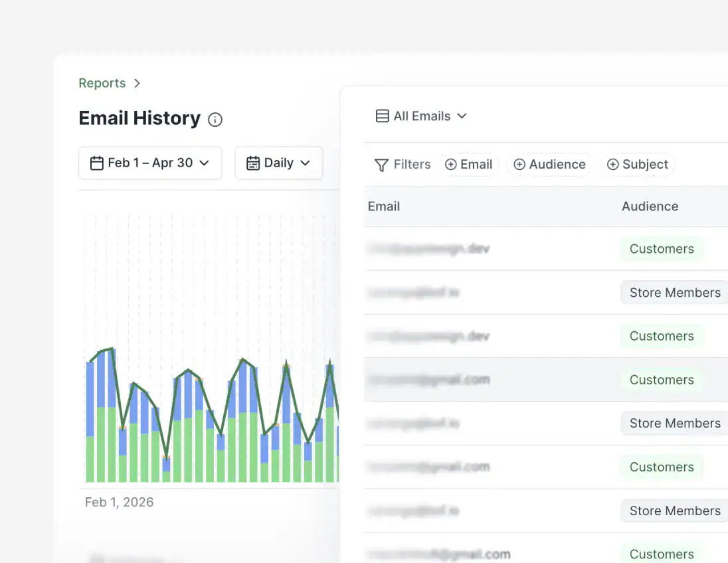Add an Audience filter

[549, 164]
